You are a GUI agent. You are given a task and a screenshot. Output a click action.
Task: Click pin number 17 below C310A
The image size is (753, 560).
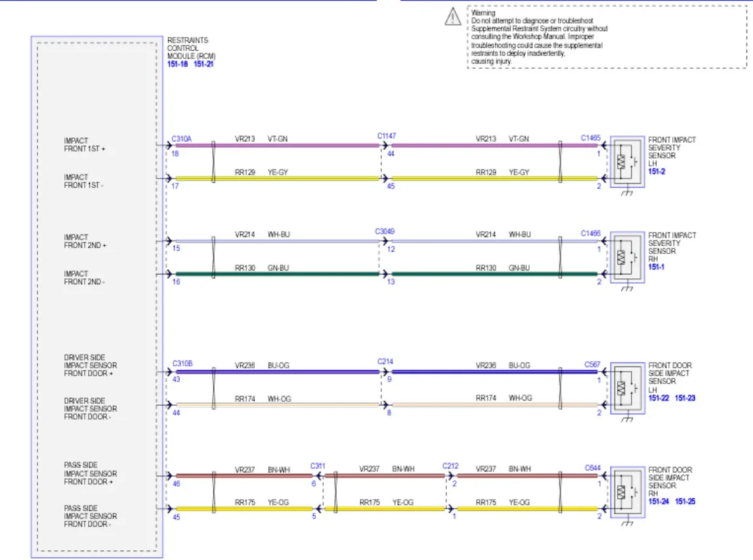[175, 186]
